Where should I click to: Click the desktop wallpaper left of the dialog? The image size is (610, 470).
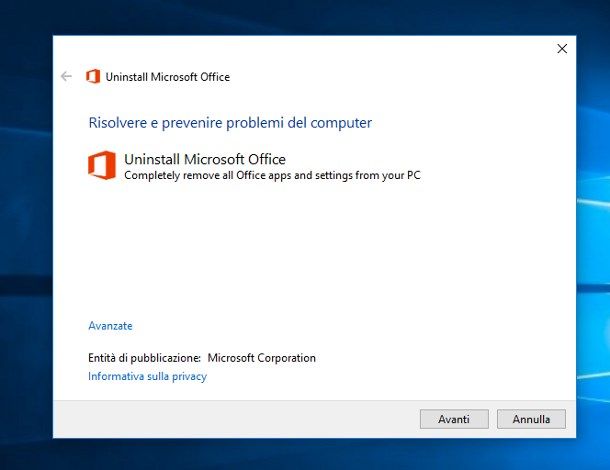pyautogui.click(x=26, y=233)
